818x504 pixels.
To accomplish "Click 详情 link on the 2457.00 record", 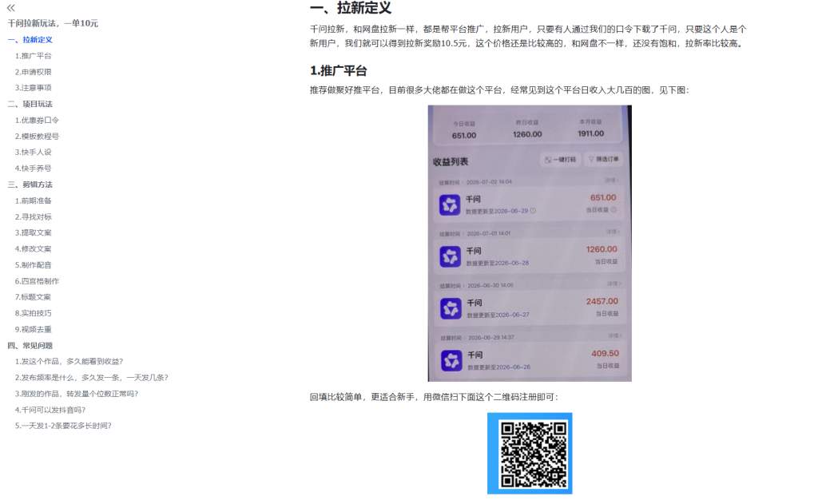I will click(x=613, y=284).
